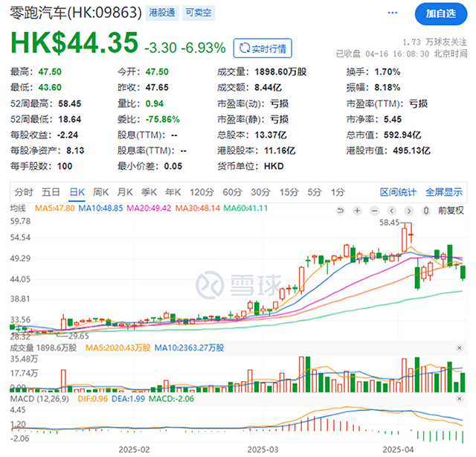
Task: Open the three-dot more options menu
Action: click(392, 13)
